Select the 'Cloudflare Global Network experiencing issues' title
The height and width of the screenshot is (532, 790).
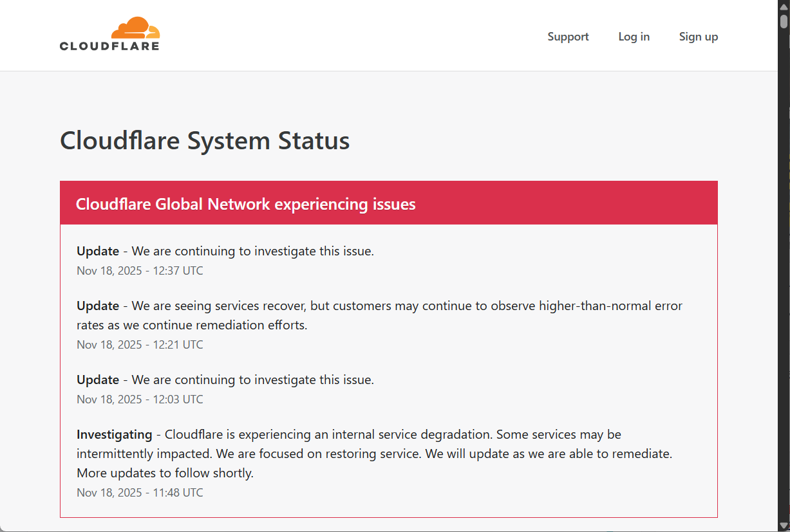(x=245, y=204)
